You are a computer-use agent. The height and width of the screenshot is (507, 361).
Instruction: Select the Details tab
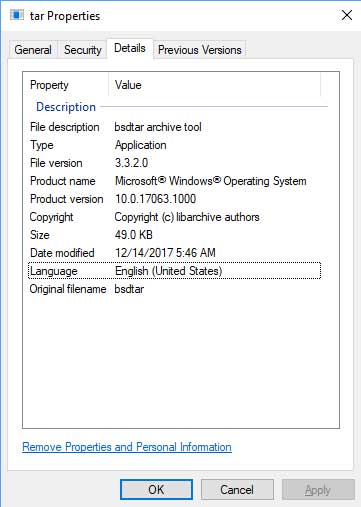(130, 48)
